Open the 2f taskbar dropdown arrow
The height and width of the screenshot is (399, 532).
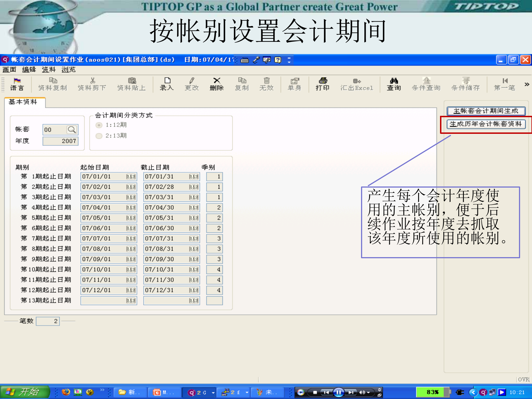tap(247, 393)
